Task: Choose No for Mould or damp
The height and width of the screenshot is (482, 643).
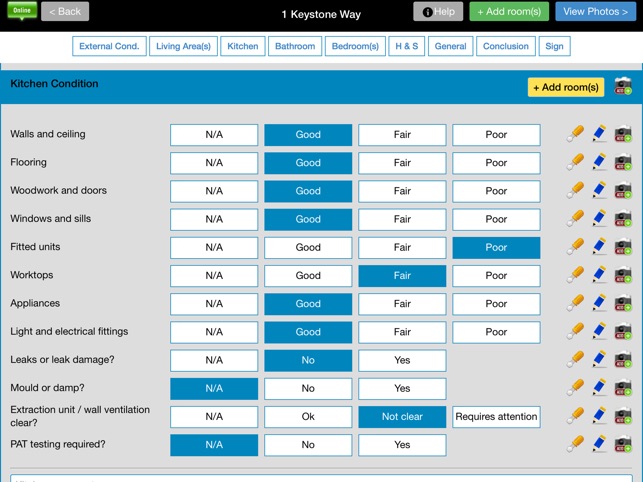Action: [x=308, y=388]
